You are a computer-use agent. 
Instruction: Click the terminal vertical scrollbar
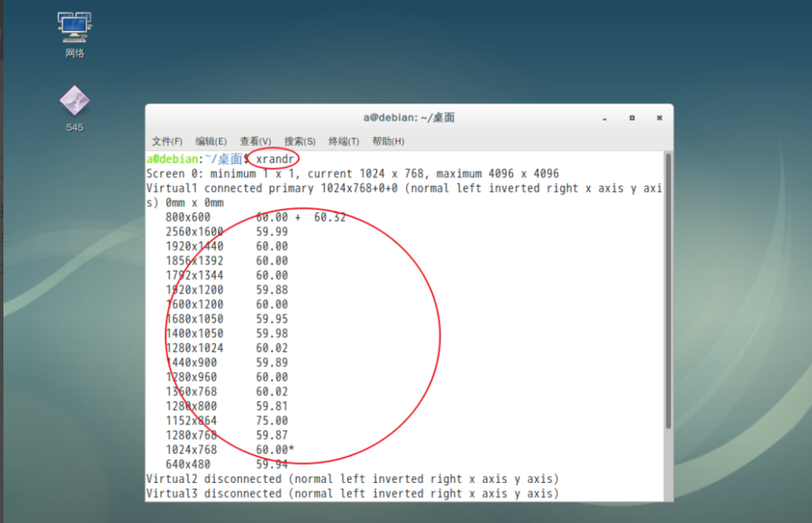coord(669,291)
